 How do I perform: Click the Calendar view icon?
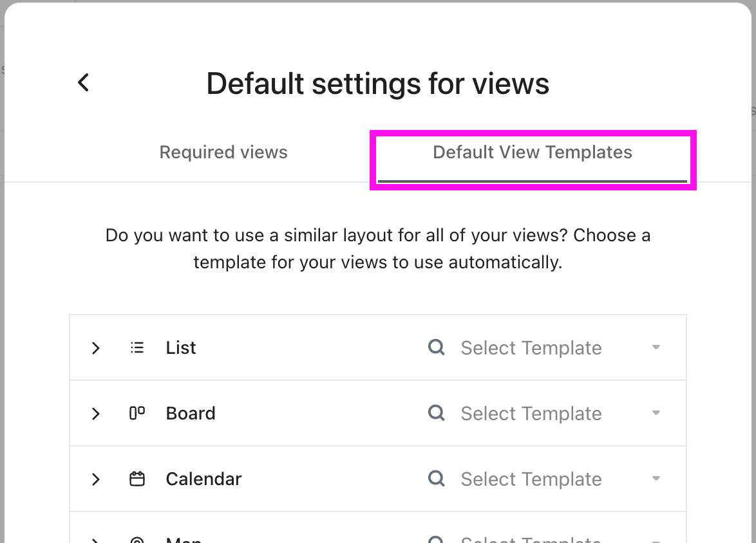pyautogui.click(x=137, y=479)
